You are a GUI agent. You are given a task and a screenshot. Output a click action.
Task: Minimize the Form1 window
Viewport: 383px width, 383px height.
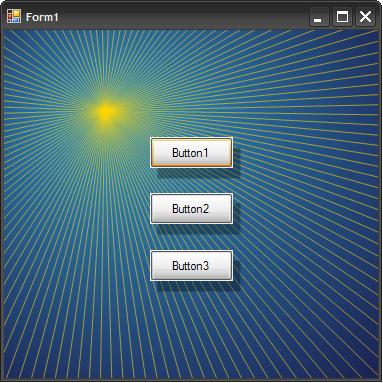click(x=319, y=17)
